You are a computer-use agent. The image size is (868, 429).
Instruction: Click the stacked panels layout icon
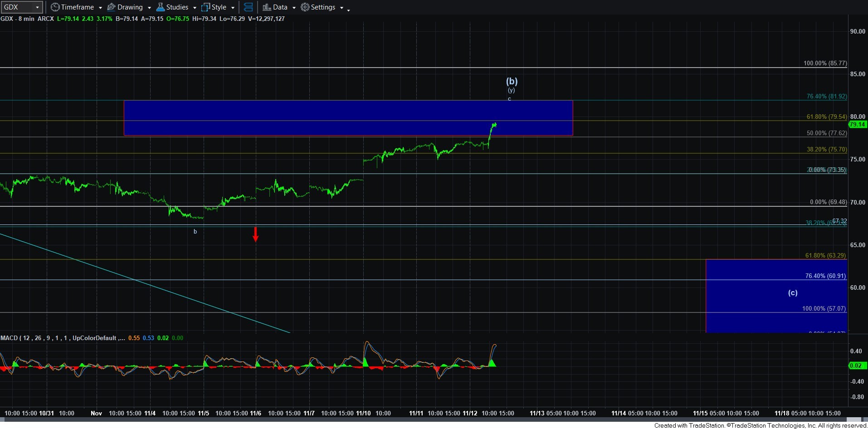coord(248,7)
